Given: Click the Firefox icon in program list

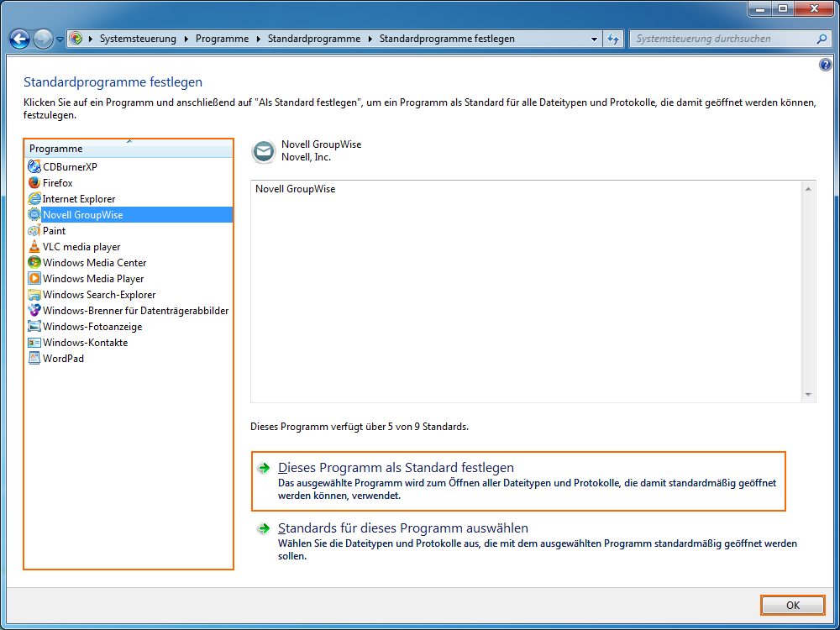Looking at the screenshot, I should (x=34, y=182).
